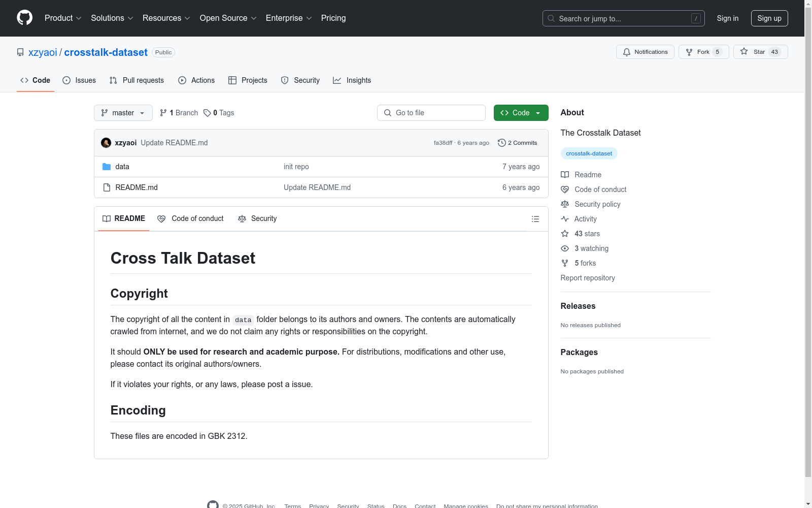Screen dimensions: 812x508
Task: Click the Sign in link
Action: pos(728,18)
